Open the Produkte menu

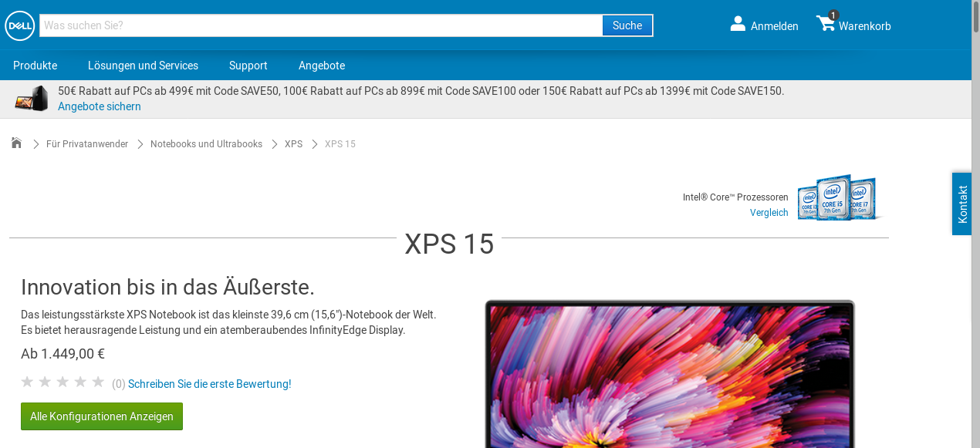click(35, 66)
